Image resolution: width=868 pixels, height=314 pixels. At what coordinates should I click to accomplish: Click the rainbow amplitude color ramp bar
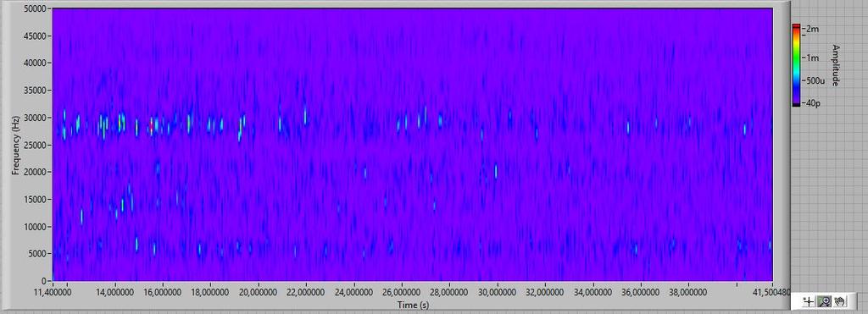(x=796, y=64)
